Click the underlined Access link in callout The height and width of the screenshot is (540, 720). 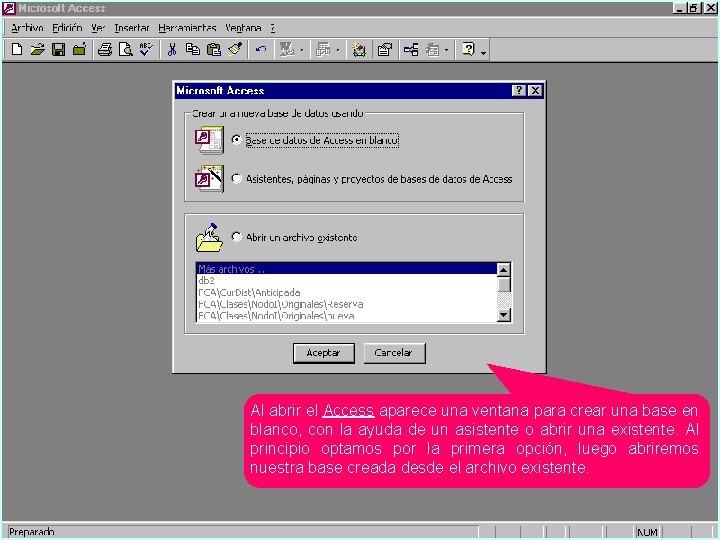pos(349,410)
